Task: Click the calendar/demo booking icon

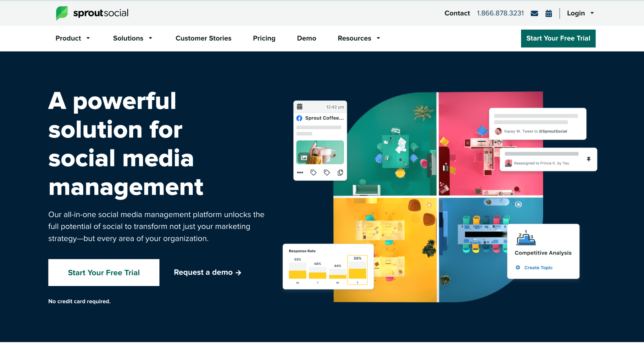Action: (x=549, y=13)
